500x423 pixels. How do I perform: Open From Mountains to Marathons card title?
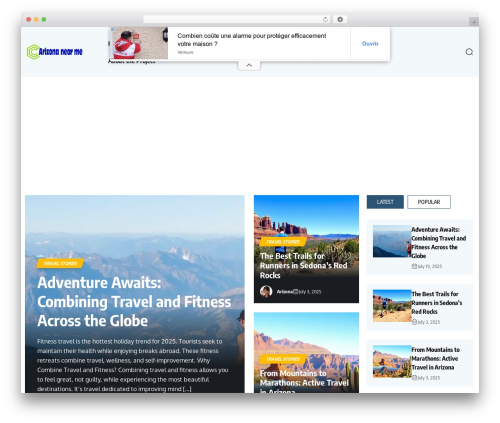tap(304, 382)
